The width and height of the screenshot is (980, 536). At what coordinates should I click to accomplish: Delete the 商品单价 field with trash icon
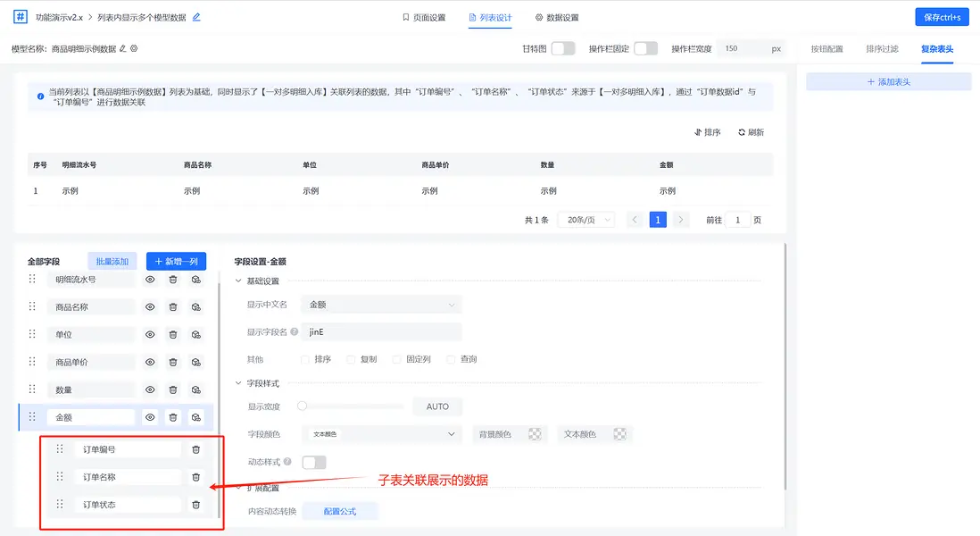[x=173, y=362]
